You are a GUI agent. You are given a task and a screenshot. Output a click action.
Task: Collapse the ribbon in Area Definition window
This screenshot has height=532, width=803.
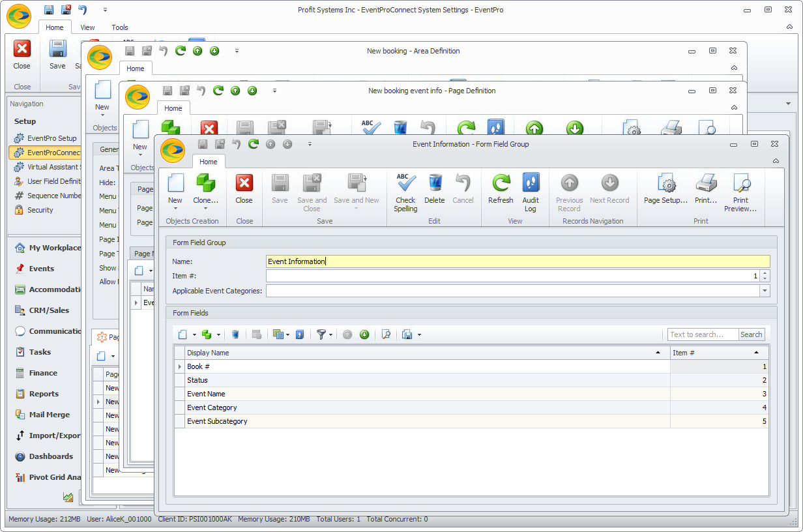[734, 68]
